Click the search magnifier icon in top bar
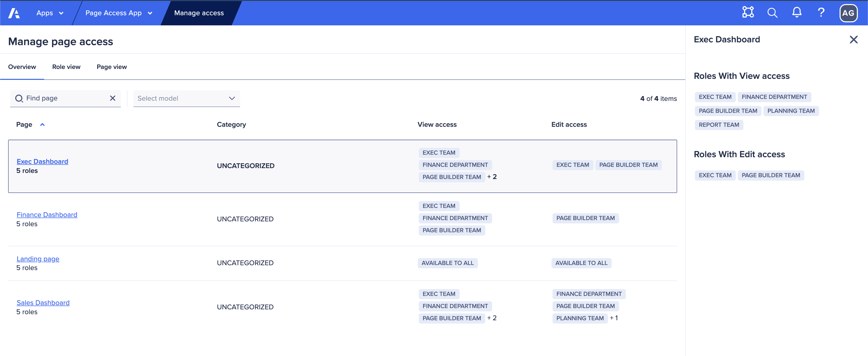The height and width of the screenshot is (356, 868). [x=772, y=13]
